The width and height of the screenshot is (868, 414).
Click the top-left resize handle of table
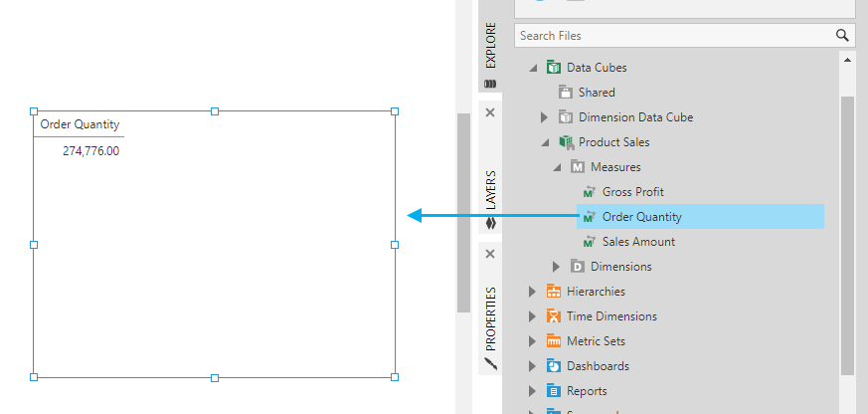coord(34,111)
